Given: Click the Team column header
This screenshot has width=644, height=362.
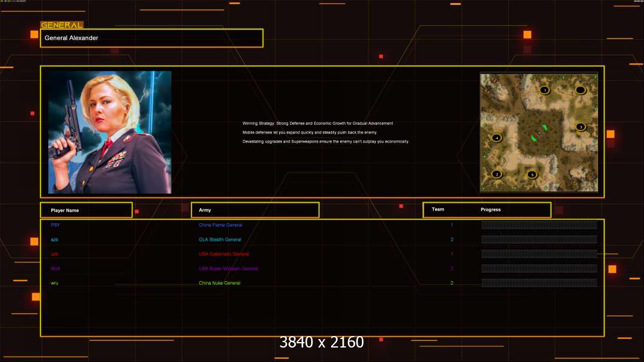Looking at the screenshot, I should [x=438, y=209].
